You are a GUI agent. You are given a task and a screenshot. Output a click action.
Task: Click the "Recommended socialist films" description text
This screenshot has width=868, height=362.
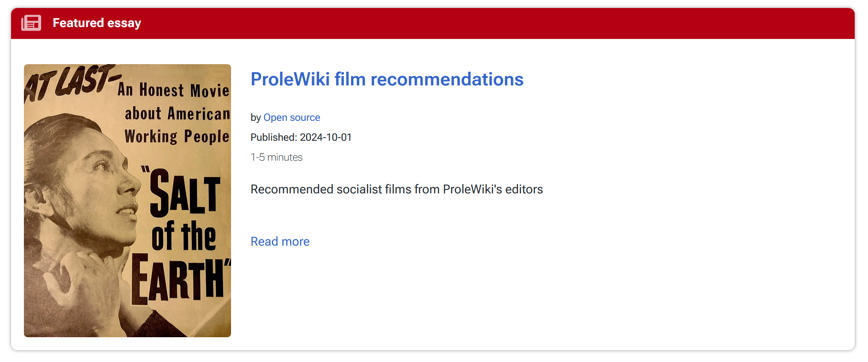coord(396,189)
